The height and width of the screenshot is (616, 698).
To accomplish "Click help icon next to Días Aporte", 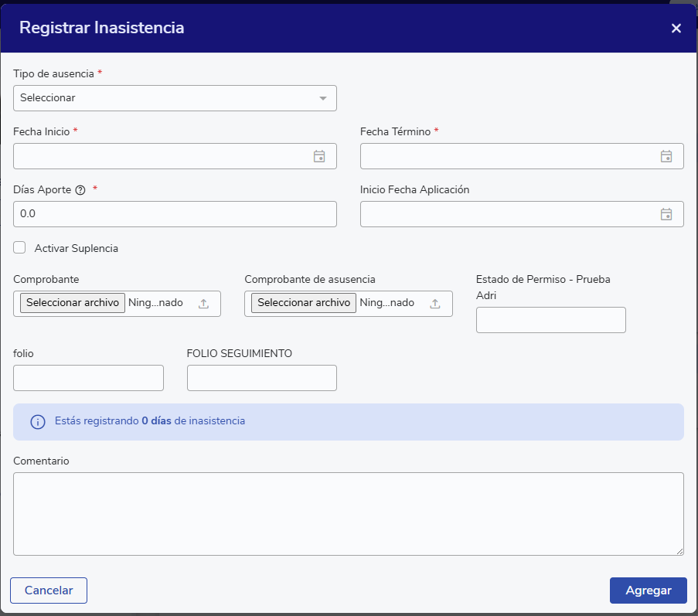I will click(x=80, y=190).
